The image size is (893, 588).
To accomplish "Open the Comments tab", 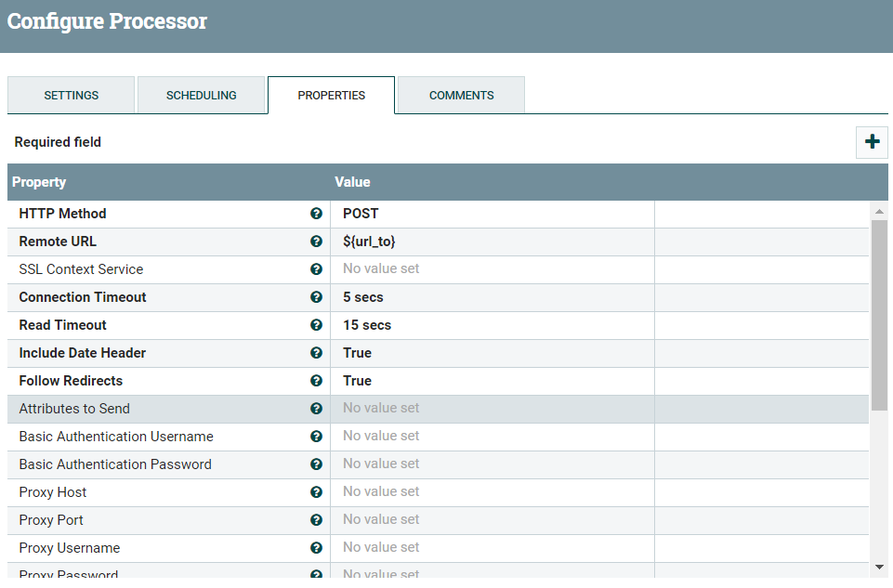I will point(461,95).
